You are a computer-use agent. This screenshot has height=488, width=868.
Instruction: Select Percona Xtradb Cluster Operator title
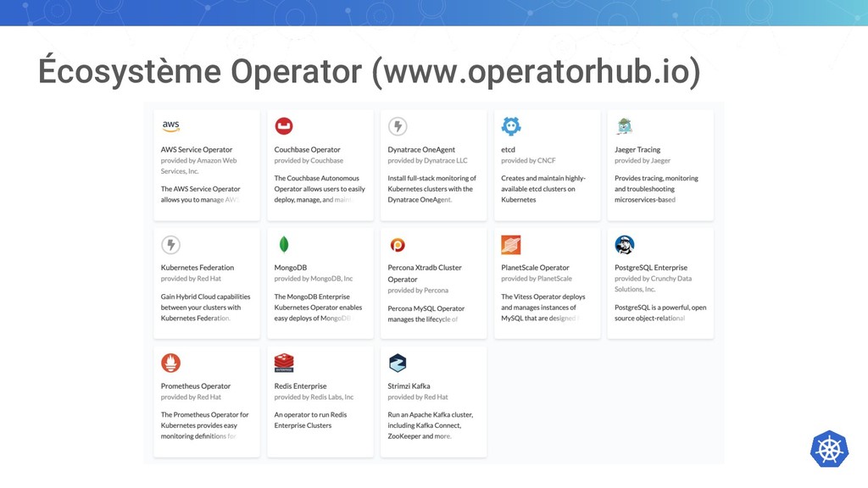425,274
